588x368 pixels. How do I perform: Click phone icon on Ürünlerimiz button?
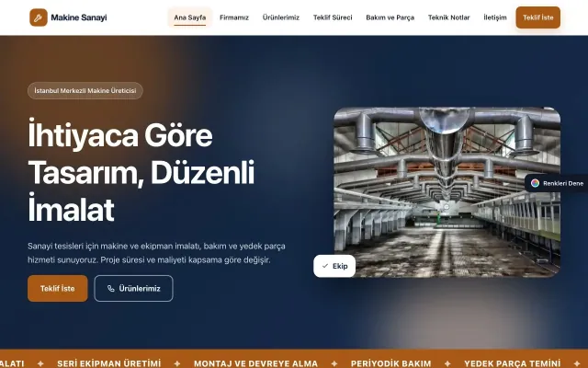111,288
